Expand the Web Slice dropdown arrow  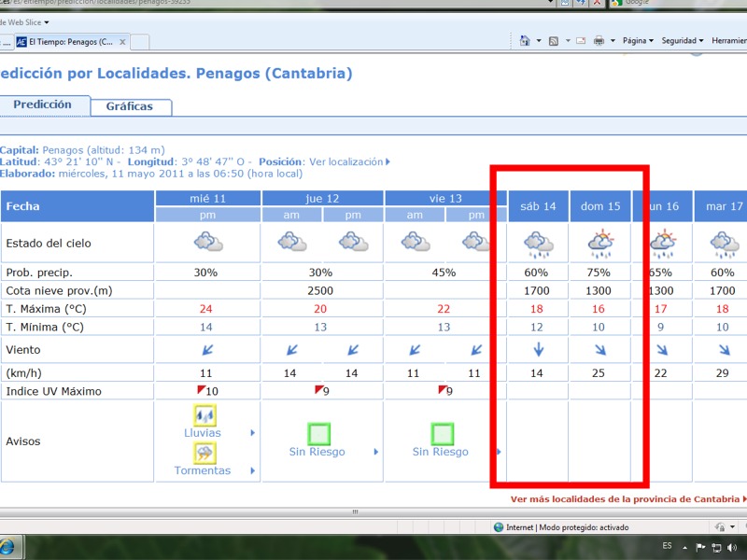coord(47,21)
